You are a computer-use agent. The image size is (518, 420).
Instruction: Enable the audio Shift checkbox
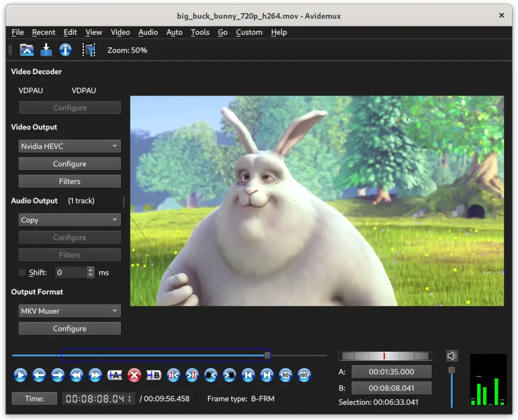coord(22,272)
